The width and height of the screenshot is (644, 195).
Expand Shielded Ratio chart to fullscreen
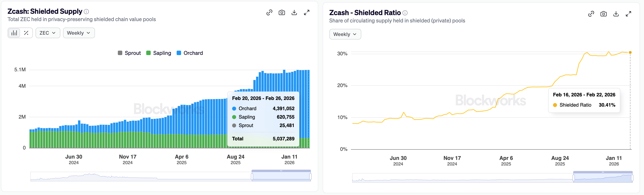point(628,14)
